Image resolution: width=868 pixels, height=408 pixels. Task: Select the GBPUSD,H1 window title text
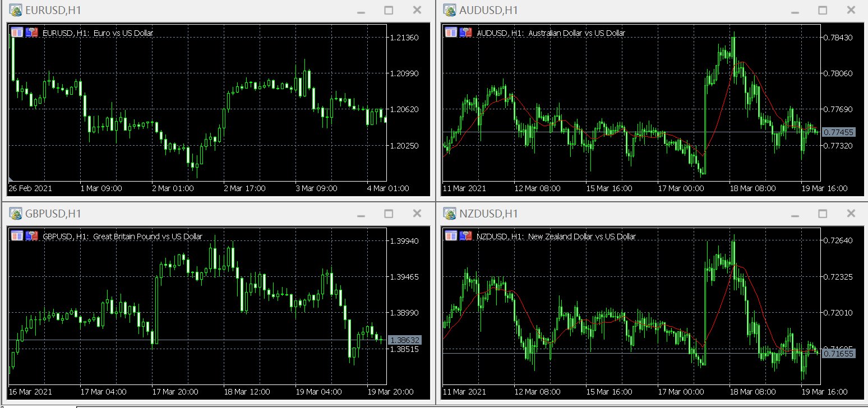click(53, 214)
